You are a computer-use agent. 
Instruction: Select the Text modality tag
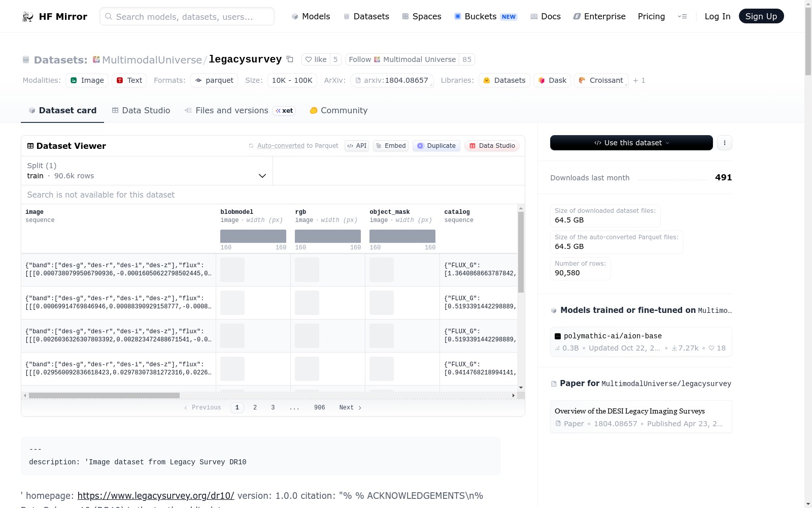pos(129,80)
